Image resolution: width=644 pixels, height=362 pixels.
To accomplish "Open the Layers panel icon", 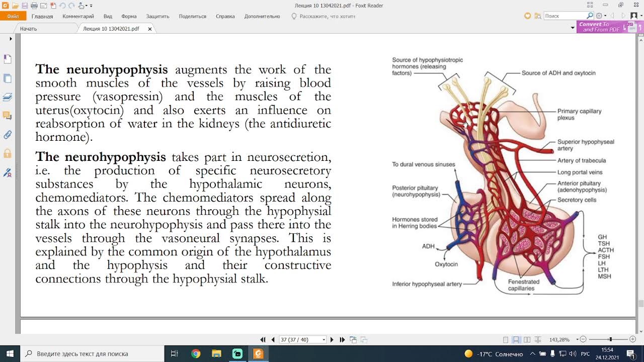I will [7, 97].
